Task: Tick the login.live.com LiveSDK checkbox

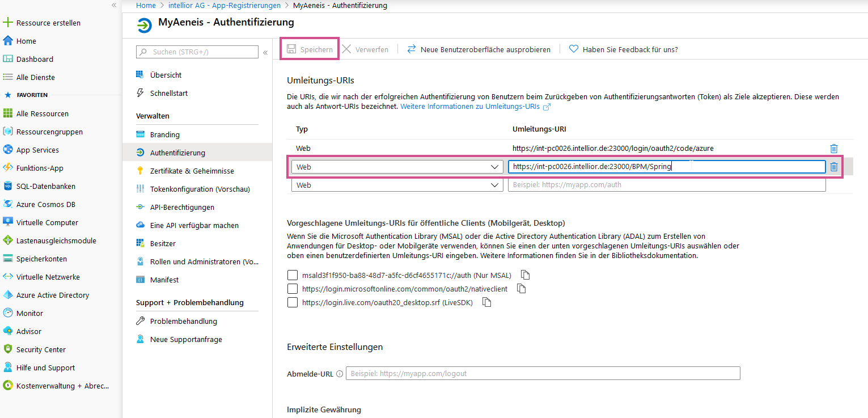Action: (293, 302)
